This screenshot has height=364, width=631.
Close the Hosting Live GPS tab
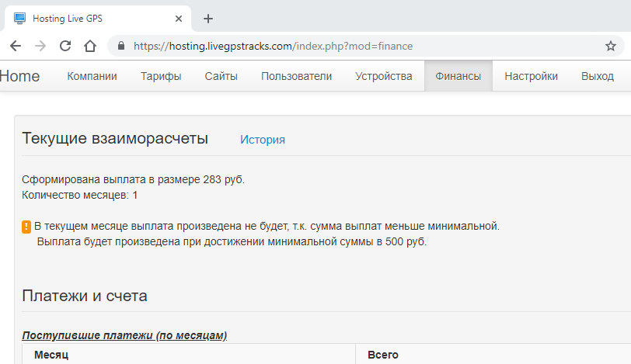point(180,19)
